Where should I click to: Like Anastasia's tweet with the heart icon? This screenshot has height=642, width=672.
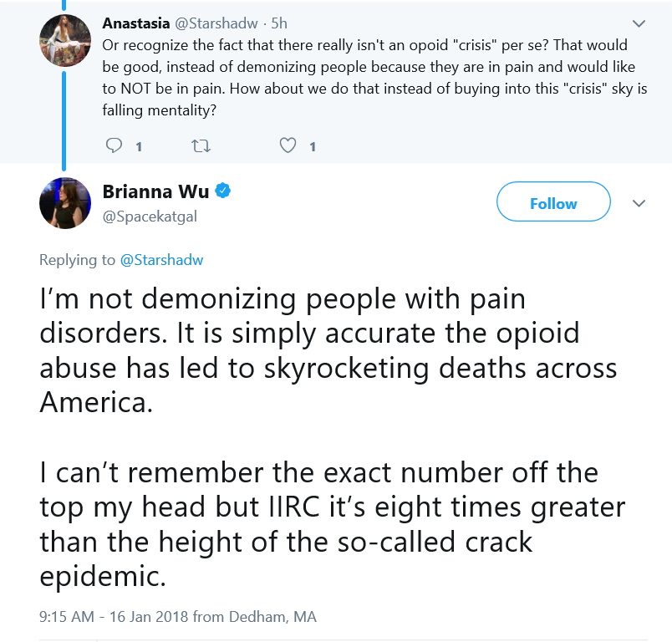(x=288, y=145)
